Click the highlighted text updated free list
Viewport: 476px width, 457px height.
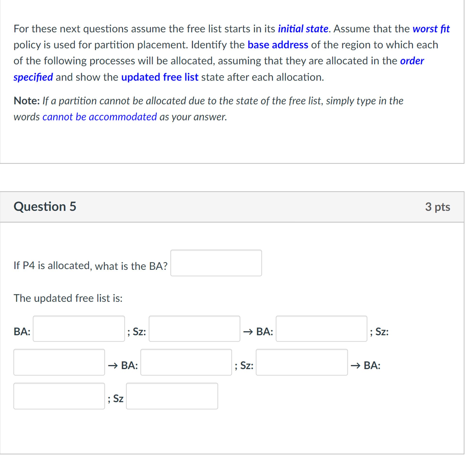pyautogui.click(x=160, y=77)
